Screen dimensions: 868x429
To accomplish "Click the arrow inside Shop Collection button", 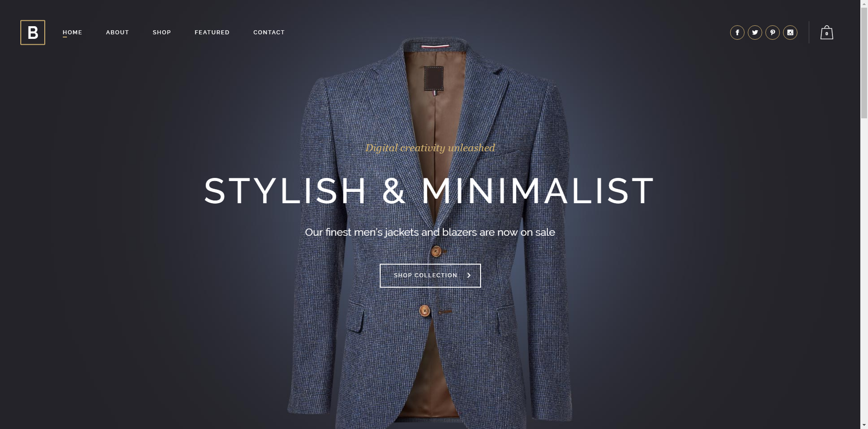I will coord(469,275).
